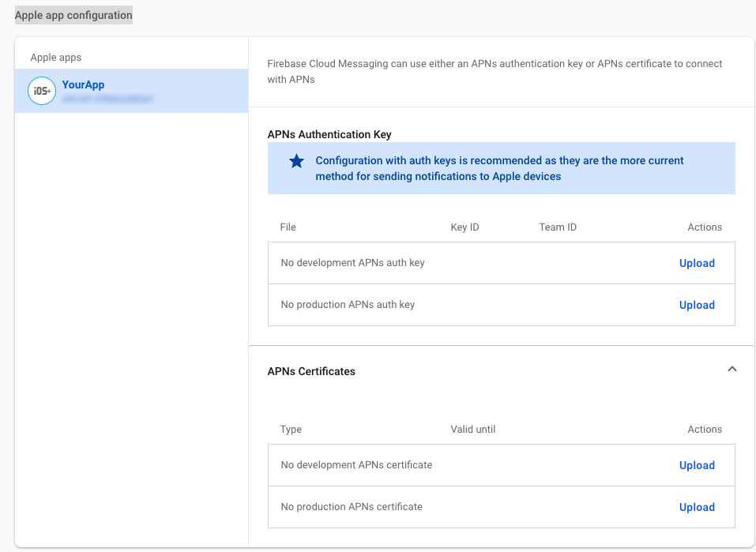Click the Key ID column header
The height and width of the screenshot is (552, 756).
click(x=465, y=227)
